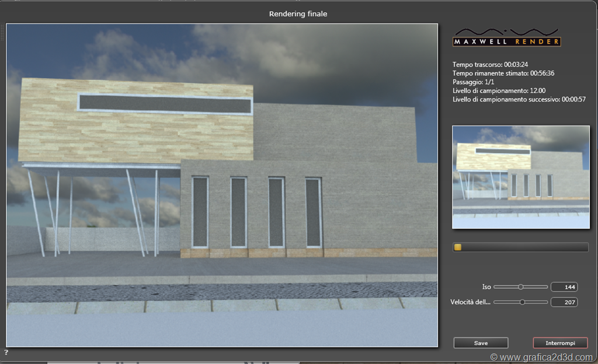Click the Velocità dell... slider handle
The height and width of the screenshot is (364, 598).
[x=523, y=302]
